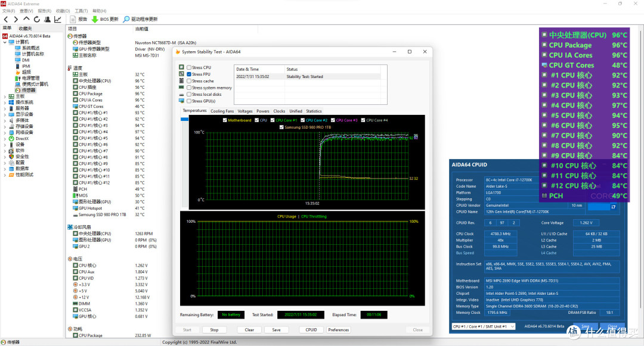Toggle the Motherboard graph legend checkbox

click(x=225, y=120)
